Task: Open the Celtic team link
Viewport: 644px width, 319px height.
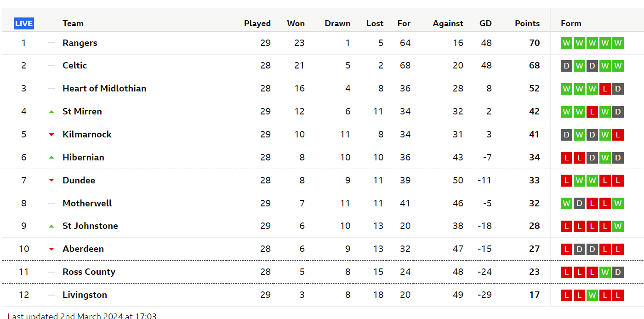Action: pos(74,65)
